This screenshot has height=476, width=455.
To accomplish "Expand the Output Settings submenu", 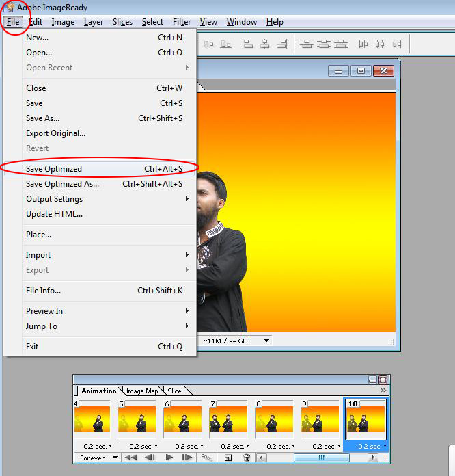I will pos(55,199).
